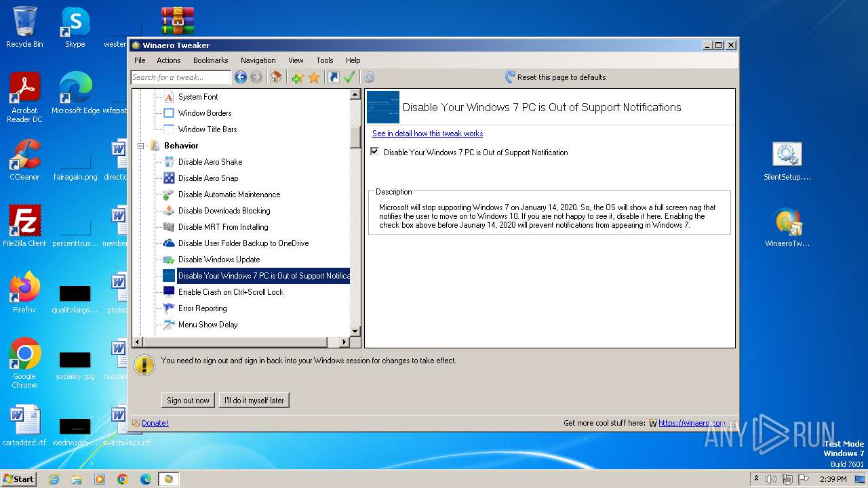868x488 pixels.
Task: Open CCleaner desktop shortcut
Action: tap(24, 159)
